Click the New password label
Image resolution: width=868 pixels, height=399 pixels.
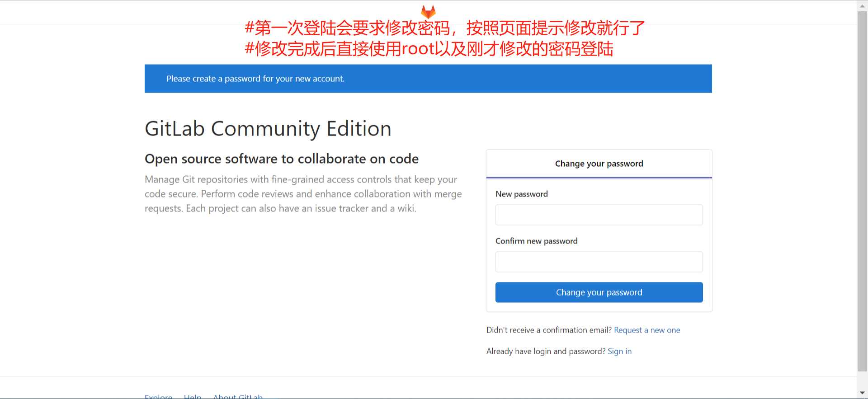click(x=522, y=194)
